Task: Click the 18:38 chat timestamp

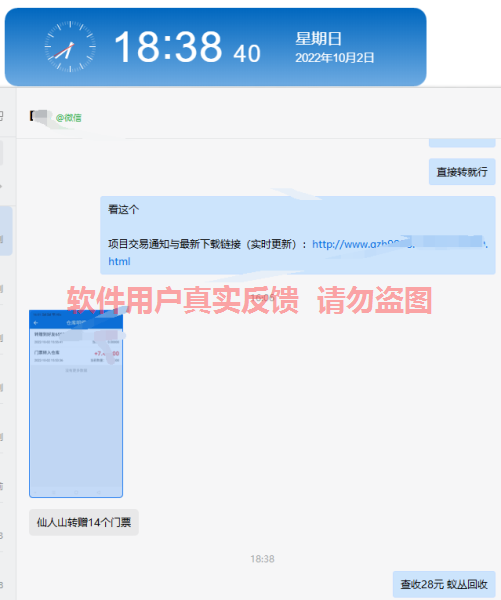Action: pos(262,559)
